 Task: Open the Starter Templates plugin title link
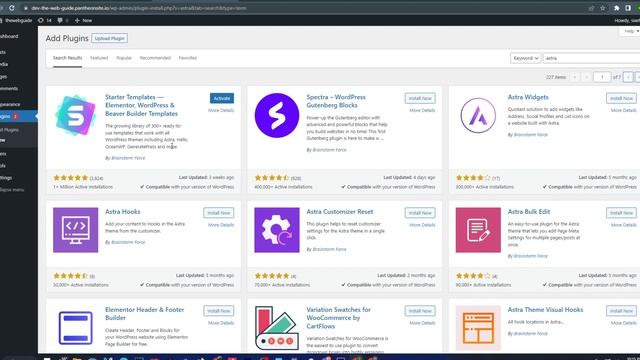[141, 105]
